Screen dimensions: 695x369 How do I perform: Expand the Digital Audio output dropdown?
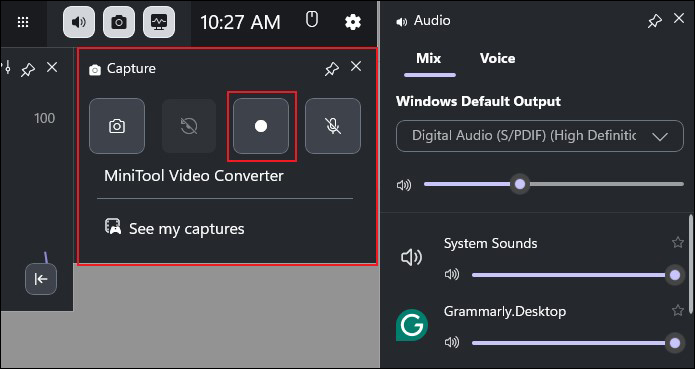tap(540, 136)
